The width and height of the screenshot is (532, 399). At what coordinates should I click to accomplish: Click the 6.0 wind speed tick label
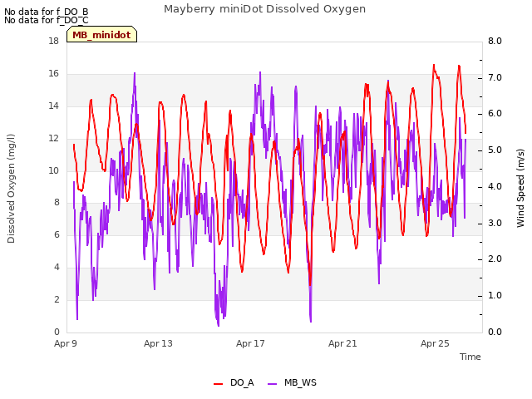[495, 114]
